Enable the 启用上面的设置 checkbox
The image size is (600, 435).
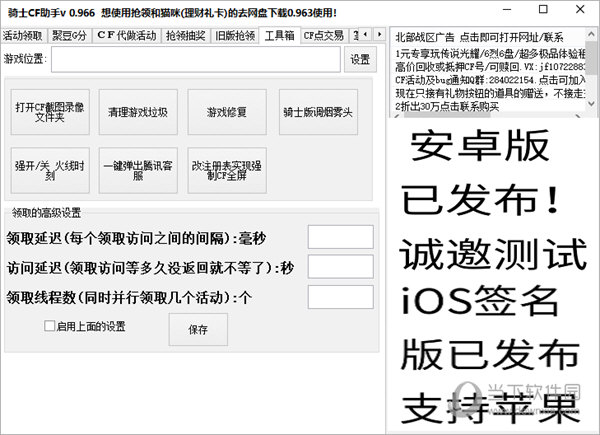(49, 326)
